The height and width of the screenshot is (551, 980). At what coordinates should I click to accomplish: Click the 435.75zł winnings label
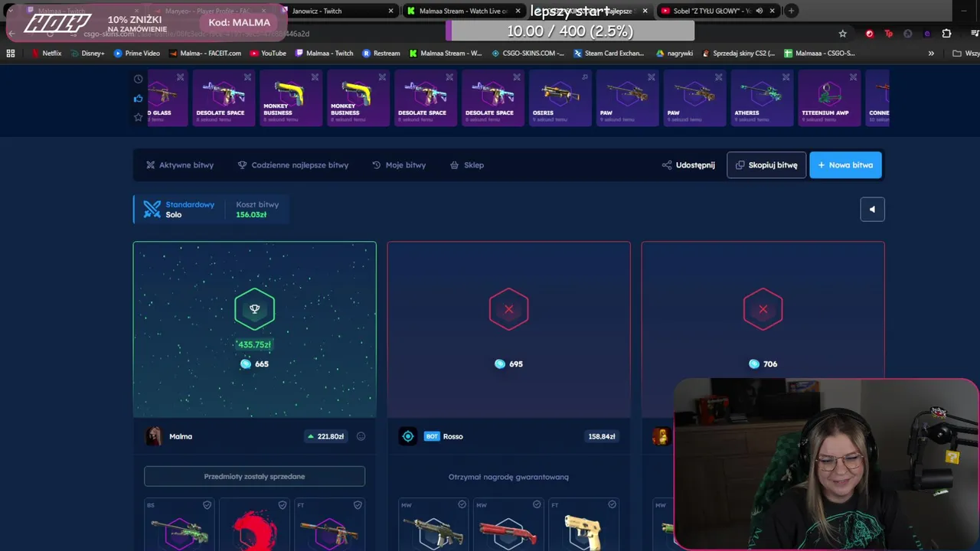coord(254,345)
